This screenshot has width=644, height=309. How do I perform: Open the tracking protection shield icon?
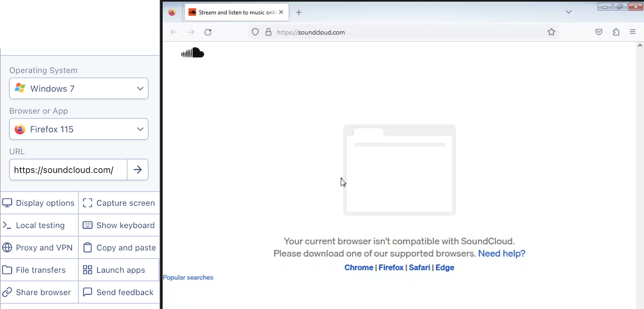coord(255,32)
